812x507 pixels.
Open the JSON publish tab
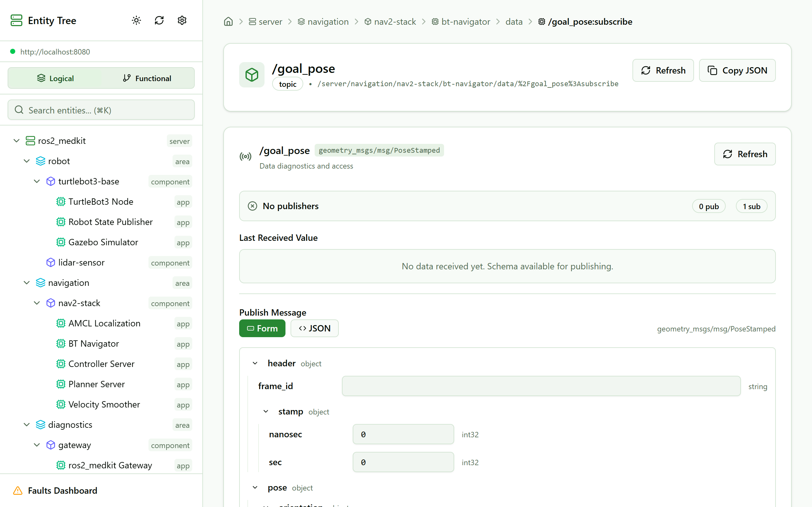[x=314, y=328]
